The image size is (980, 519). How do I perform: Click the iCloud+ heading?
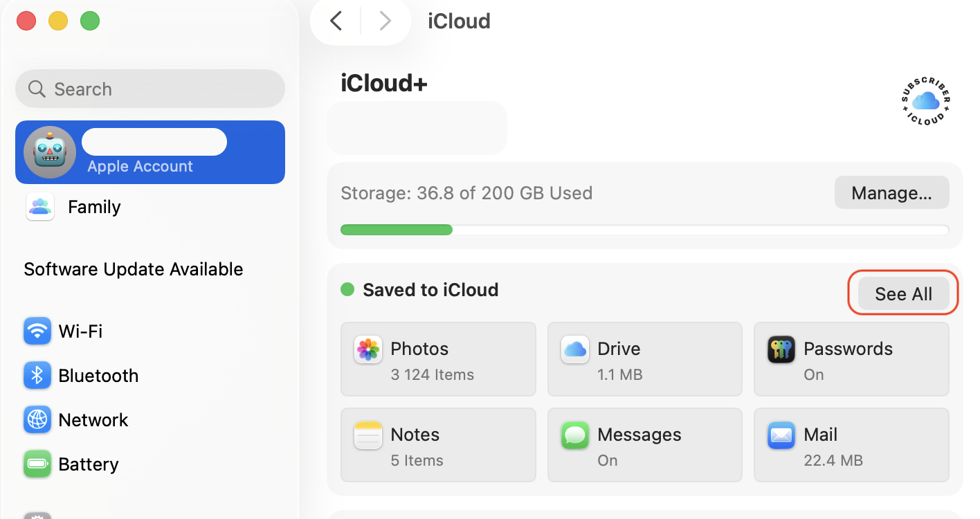tap(384, 84)
